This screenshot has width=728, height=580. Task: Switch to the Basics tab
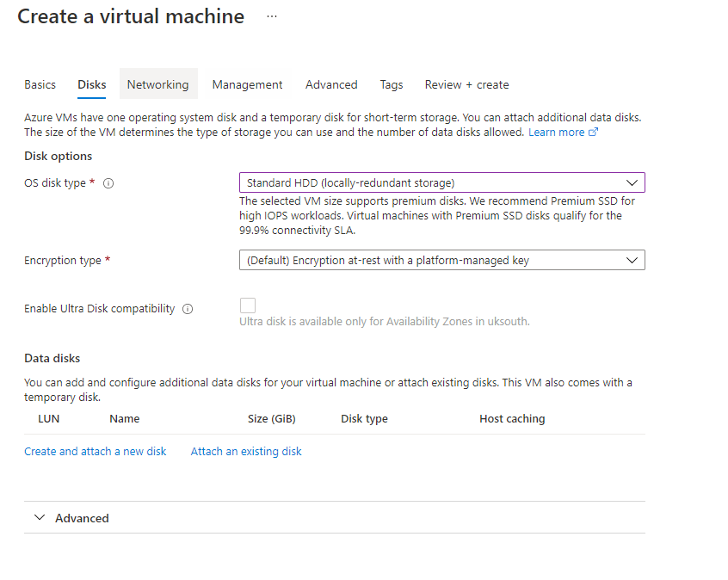click(40, 84)
